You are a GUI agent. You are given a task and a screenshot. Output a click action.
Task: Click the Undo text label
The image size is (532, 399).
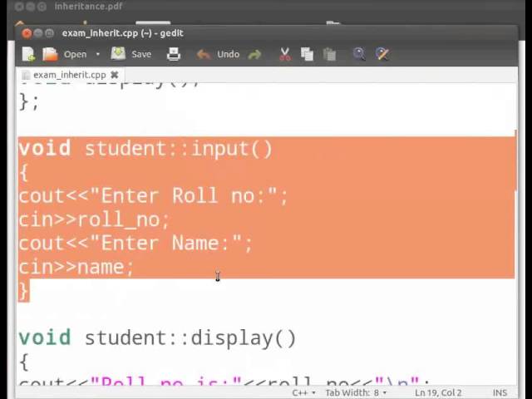click(x=229, y=54)
